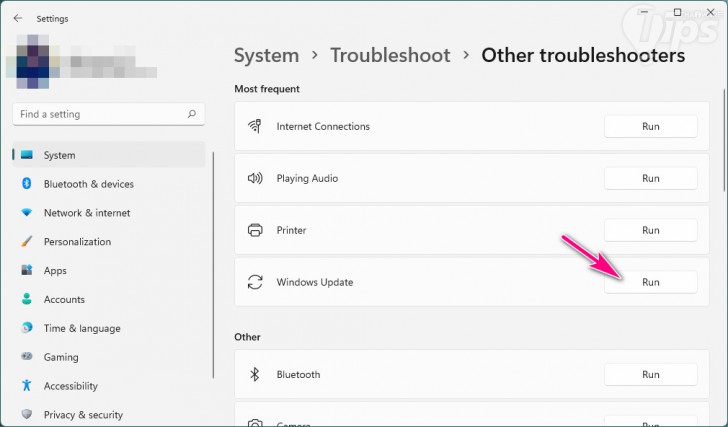Viewport: 728px width, 427px height.
Task: Select Accounts in the sidebar
Action: coord(109,299)
